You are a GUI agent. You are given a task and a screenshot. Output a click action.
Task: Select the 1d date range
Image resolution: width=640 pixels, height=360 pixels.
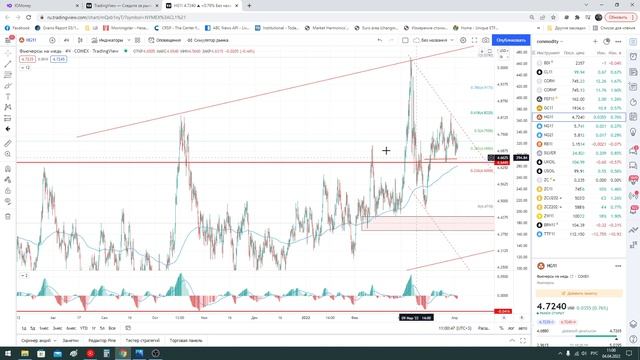24,328
